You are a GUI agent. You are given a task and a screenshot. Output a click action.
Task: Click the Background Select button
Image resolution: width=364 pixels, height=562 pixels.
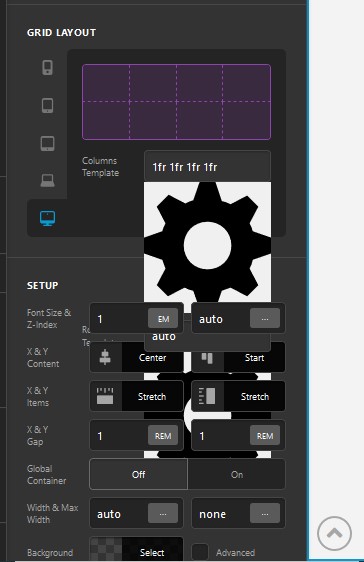(x=152, y=552)
